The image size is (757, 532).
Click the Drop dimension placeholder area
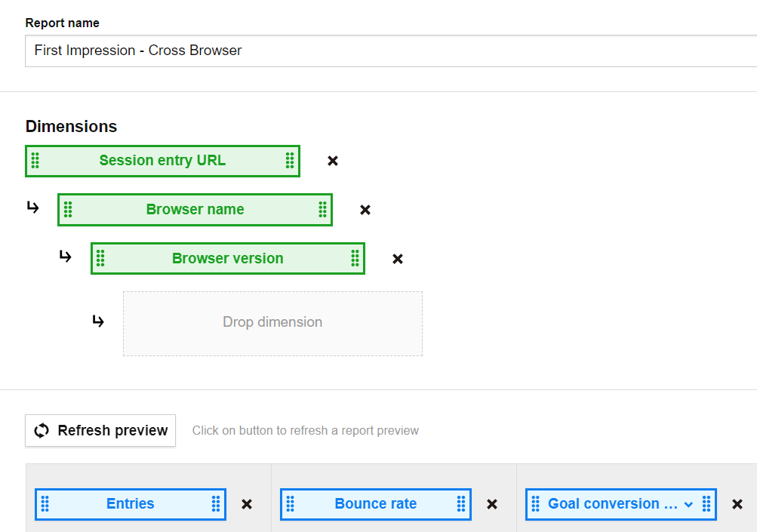click(272, 323)
